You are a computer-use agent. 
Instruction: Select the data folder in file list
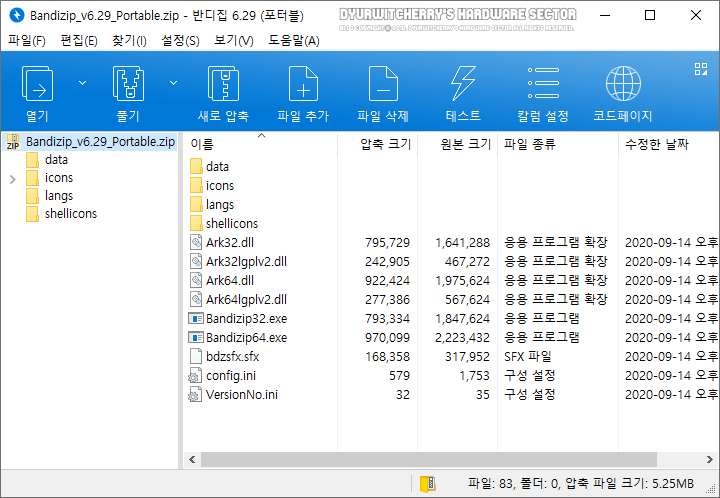click(x=217, y=167)
